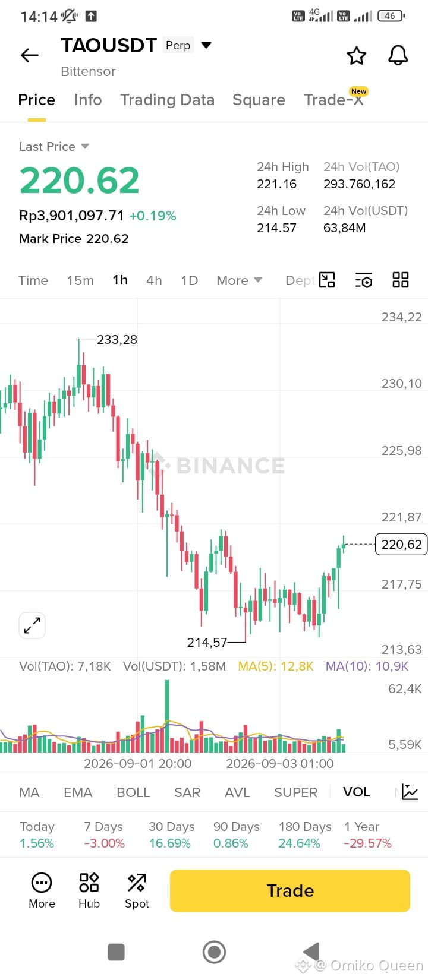Open price alert bell icon
Screen dimensions: 428x980
coord(398,55)
